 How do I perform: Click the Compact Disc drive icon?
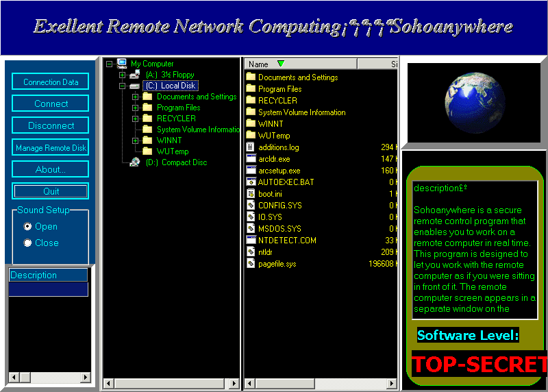[x=135, y=162]
